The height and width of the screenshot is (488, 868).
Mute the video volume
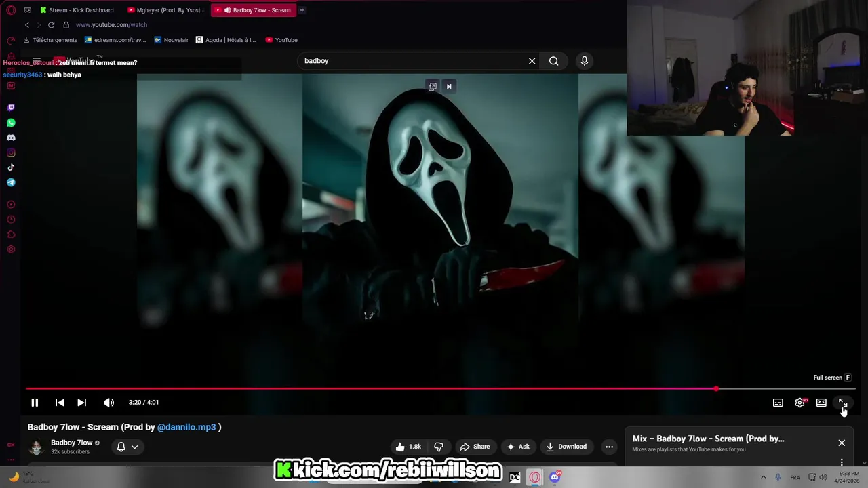point(108,403)
